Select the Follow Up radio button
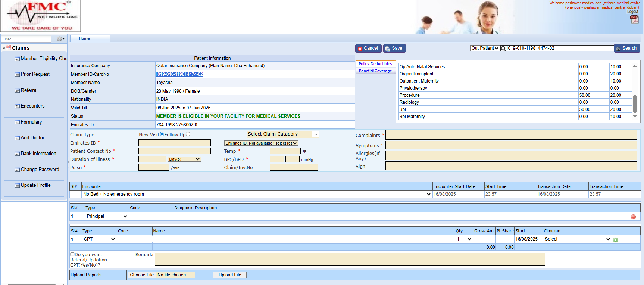 coord(188,134)
